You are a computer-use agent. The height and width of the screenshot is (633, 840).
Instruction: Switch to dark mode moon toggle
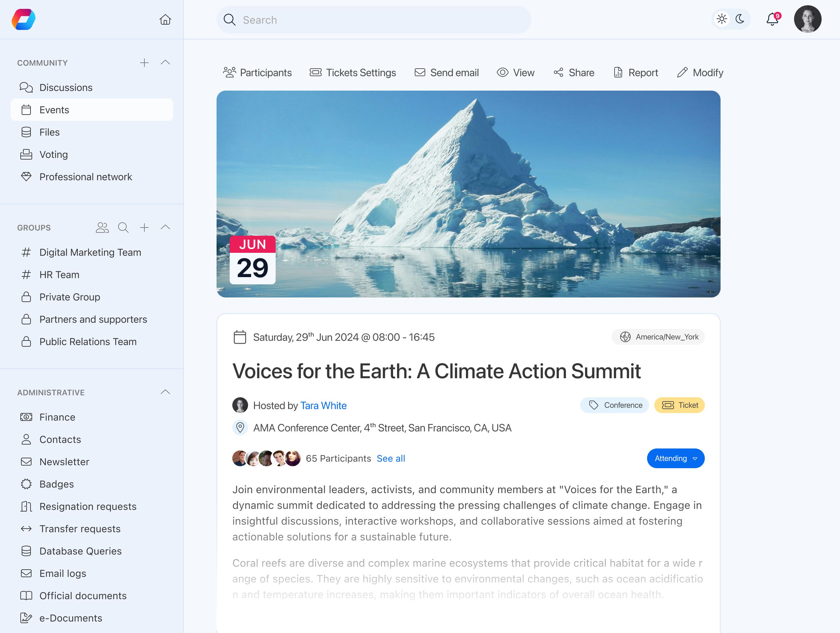[740, 19]
